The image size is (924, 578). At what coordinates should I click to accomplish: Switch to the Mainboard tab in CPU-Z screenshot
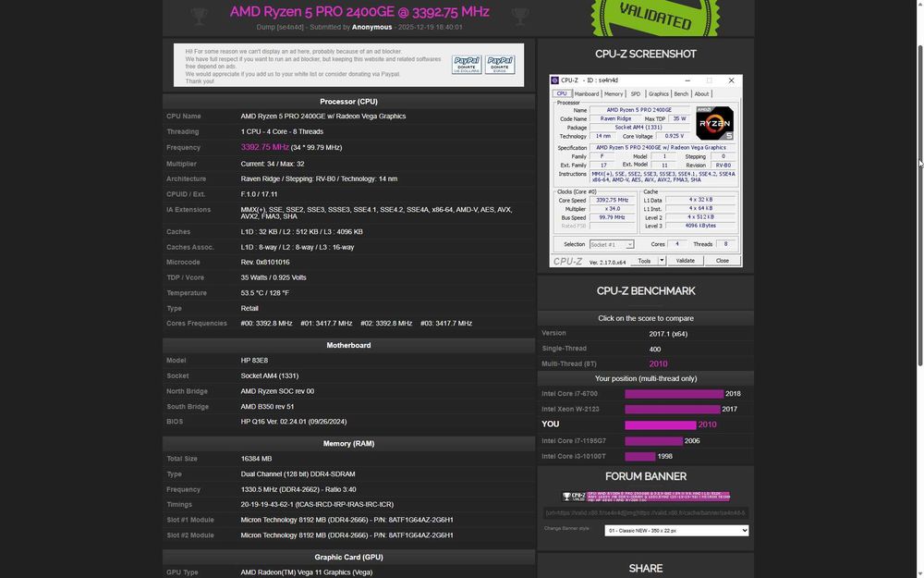click(x=587, y=93)
